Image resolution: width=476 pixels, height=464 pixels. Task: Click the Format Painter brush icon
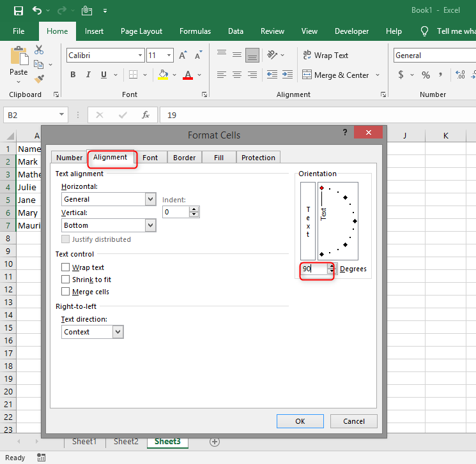tap(39, 79)
